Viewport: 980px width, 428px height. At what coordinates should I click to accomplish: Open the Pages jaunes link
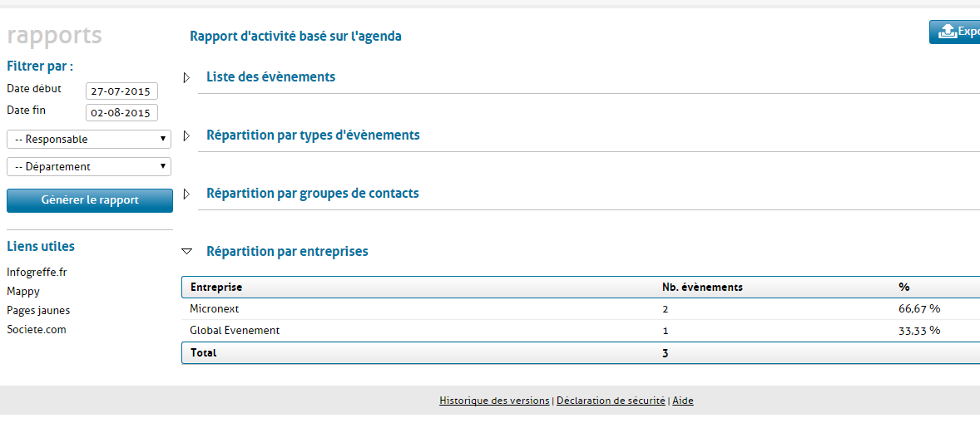pos(38,310)
